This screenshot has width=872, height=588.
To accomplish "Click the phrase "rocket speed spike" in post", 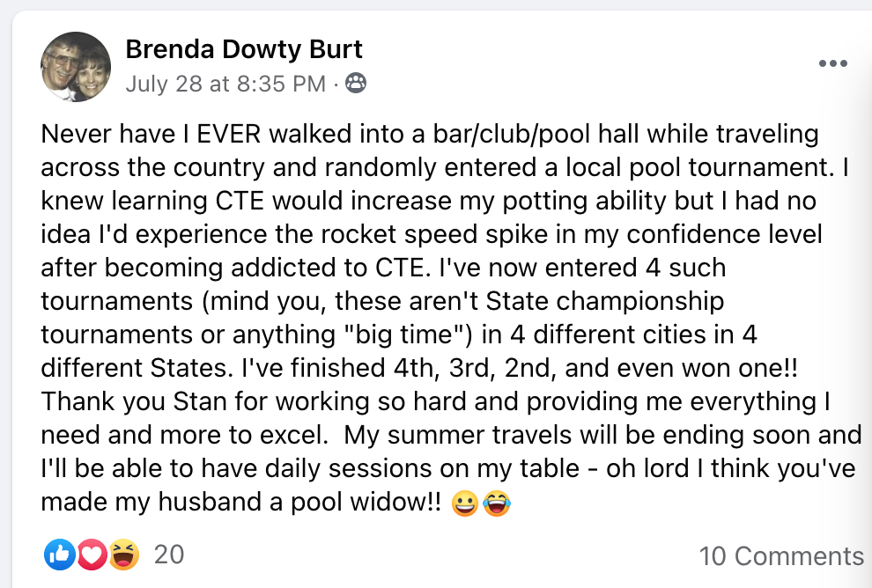I will coord(439,234).
